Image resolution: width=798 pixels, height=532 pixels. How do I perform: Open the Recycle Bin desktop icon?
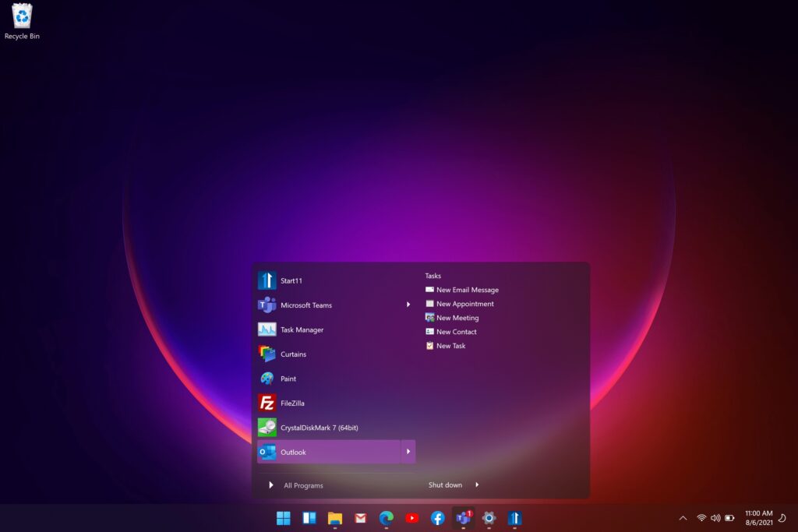click(22, 21)
